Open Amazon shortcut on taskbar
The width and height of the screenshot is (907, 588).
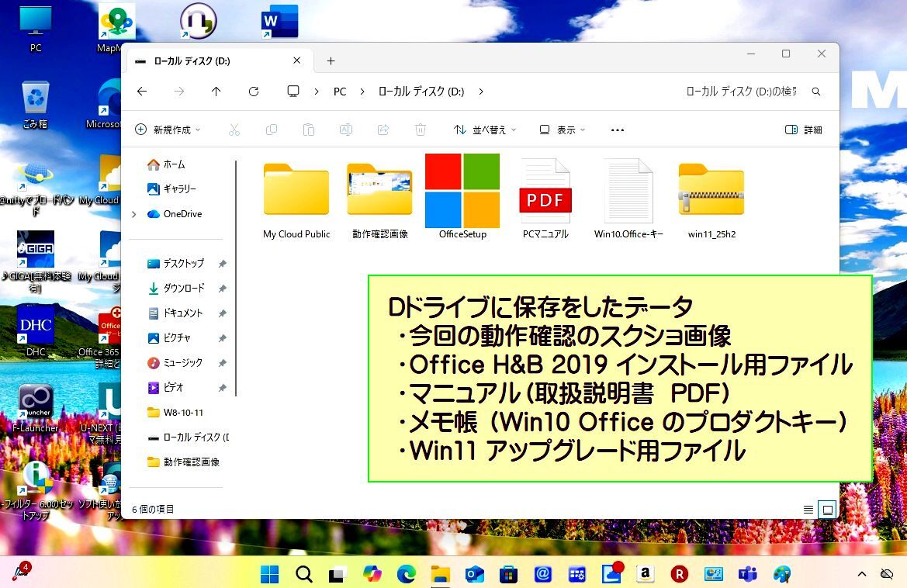click(645, 574)
